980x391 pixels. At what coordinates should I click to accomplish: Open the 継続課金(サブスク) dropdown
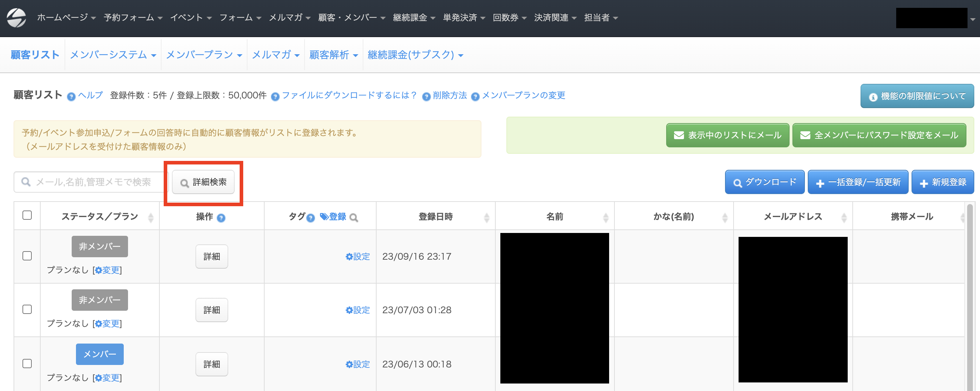[415, 55]
